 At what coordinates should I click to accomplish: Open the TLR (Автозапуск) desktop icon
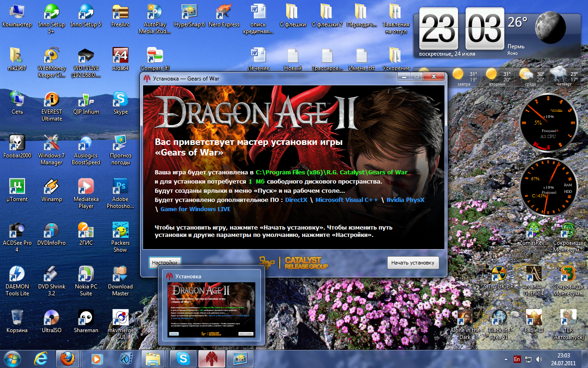(568, 324)
